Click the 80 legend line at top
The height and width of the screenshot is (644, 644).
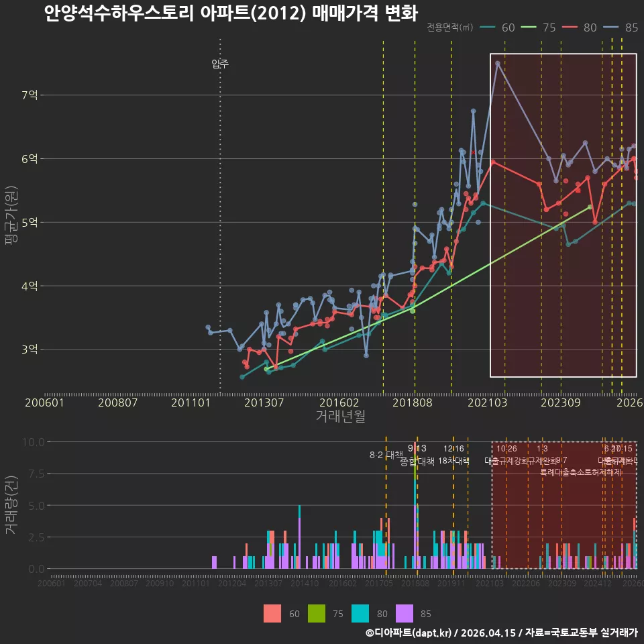pos(570,28)
